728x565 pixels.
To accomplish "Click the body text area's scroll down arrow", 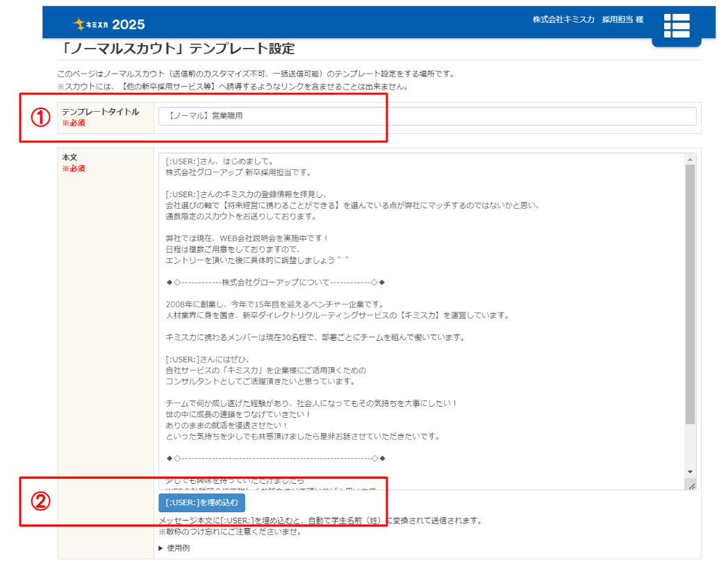I will pyautogui.click(x=690, y=472).
